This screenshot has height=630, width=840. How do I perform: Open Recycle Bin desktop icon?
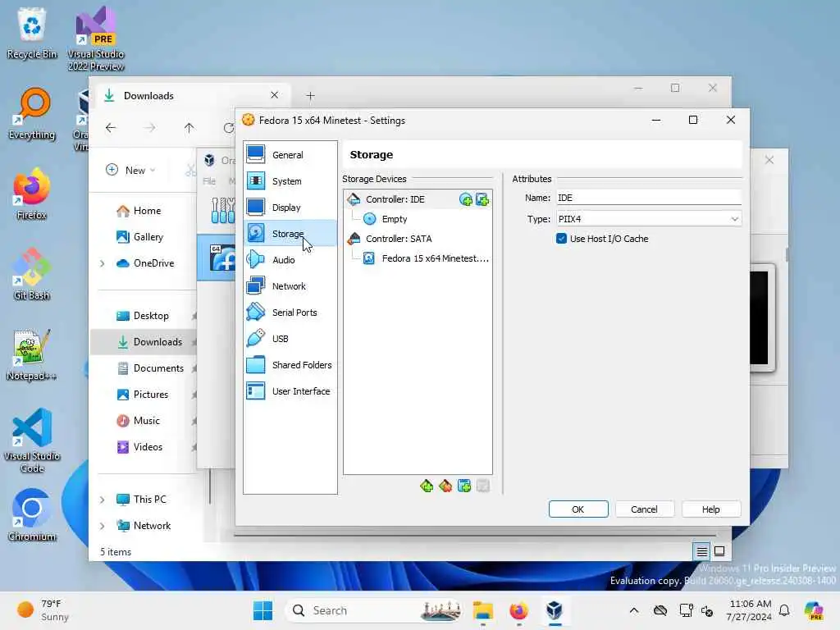coord(32,33)
